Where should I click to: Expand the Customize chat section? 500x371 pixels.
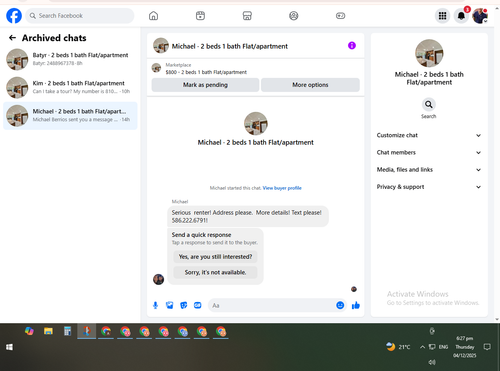click(x=429, y=135)
